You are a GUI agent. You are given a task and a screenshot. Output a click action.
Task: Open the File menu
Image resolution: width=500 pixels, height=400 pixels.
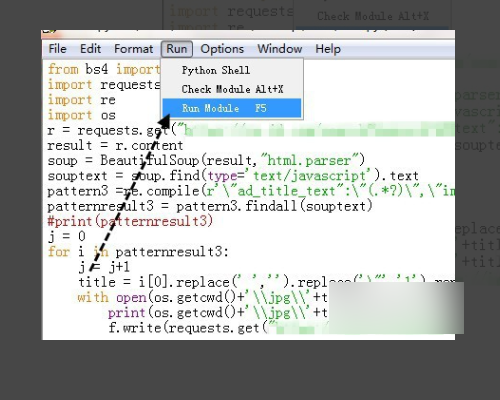[57, 49]
